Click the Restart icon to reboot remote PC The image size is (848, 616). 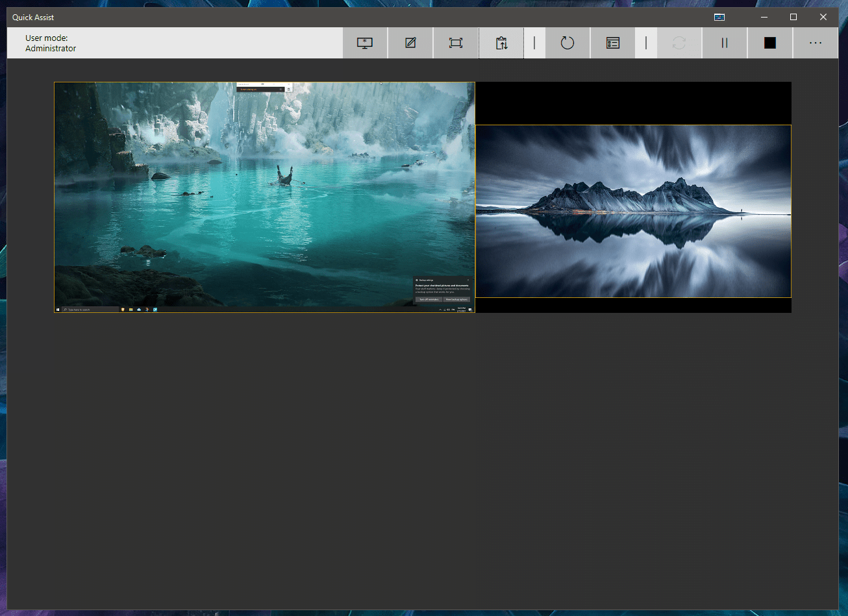pyautogui.click(x=567, y=43)
